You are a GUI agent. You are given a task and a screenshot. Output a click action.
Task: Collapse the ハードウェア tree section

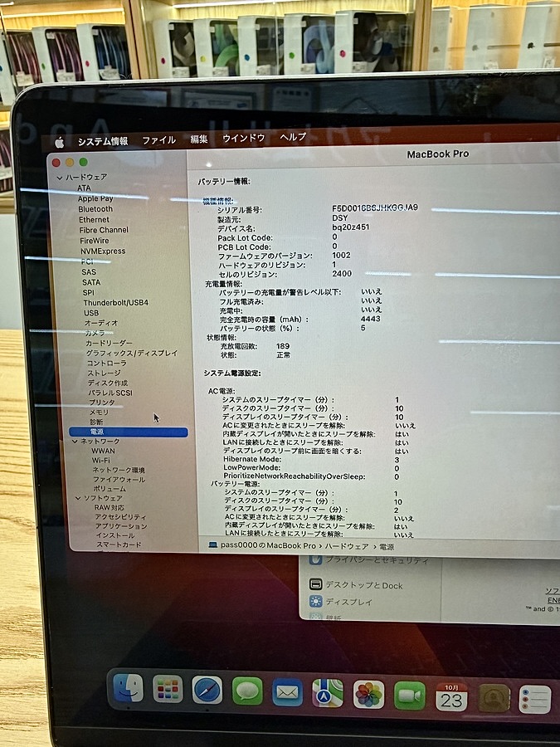(60, 178)
